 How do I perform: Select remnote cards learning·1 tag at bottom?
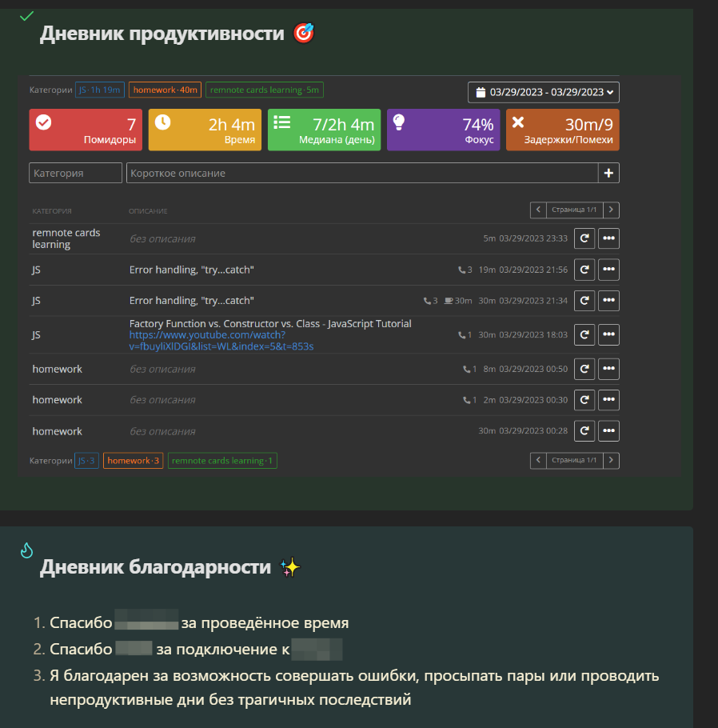pyautogui.click(x=222, y=461)
